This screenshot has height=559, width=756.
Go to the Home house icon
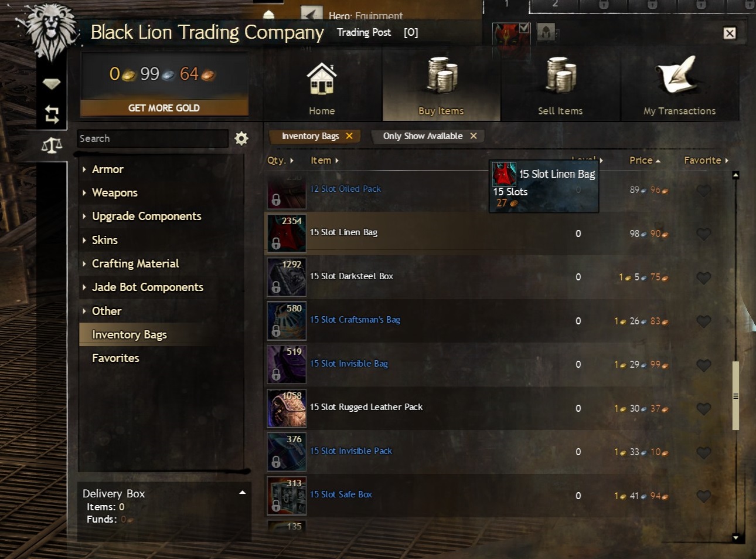point(322,80)
